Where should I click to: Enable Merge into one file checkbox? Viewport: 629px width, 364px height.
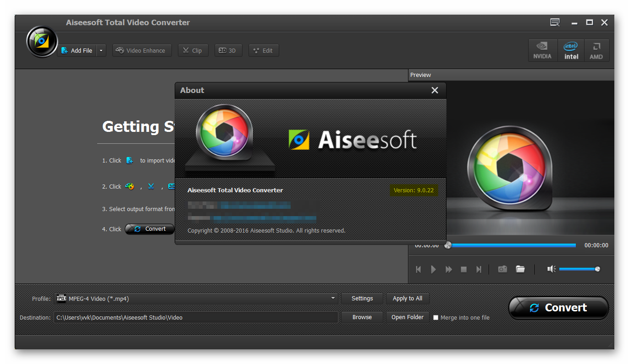pyautogui.click(x=436, y=317)
